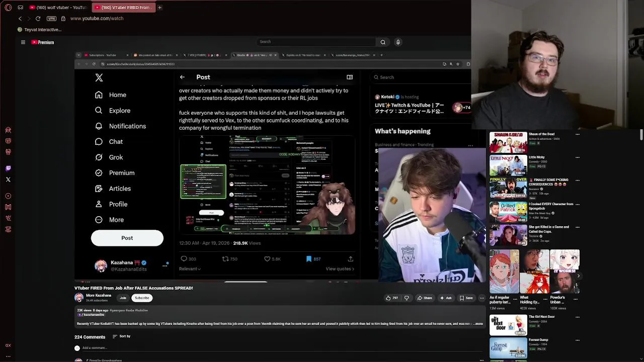The height and width of the screenshot is (362, 644).
Task: Open the View quotes link
Action: pyautogui.click(x=340, y=269)
